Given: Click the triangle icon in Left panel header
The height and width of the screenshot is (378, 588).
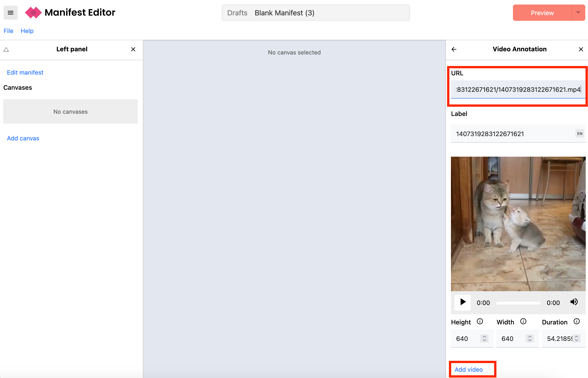Looking at the screenshot, I should coord(6,50).
